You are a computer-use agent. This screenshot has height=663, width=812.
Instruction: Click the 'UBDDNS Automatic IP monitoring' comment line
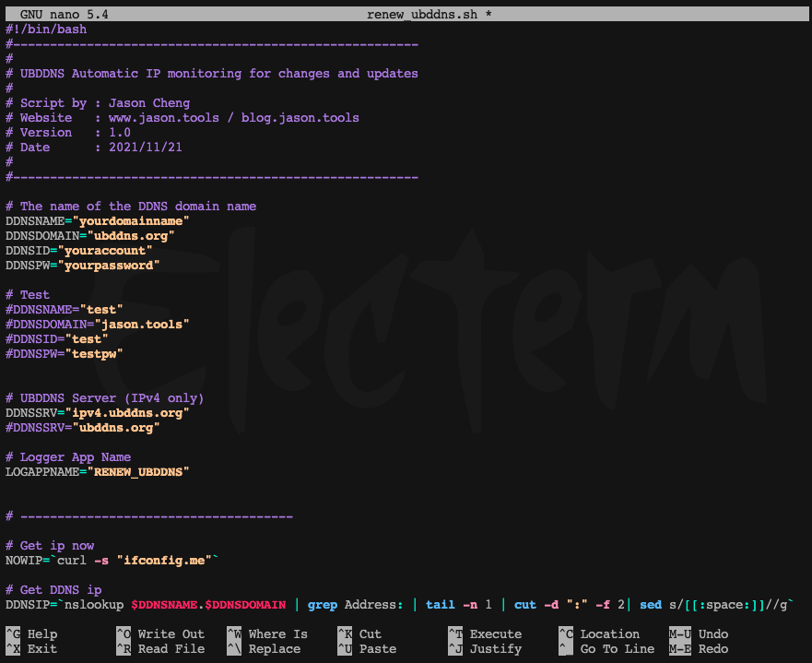tap(212, 74)
